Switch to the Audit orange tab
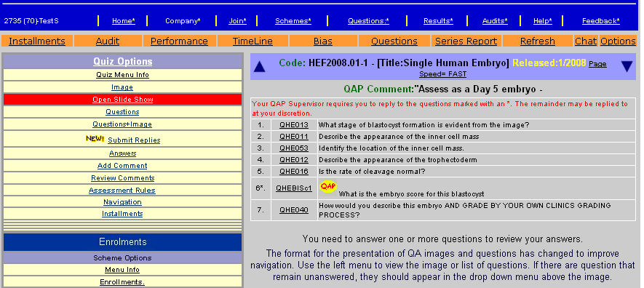The width and height of the screenshot is (644, 288). [x=108, y=41]
